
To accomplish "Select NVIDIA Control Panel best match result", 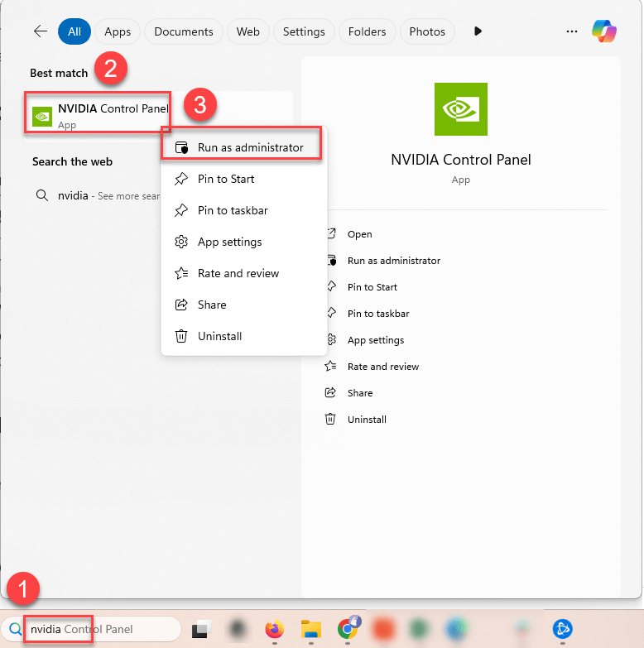I will pyautogui.click(x=98, y=116).
